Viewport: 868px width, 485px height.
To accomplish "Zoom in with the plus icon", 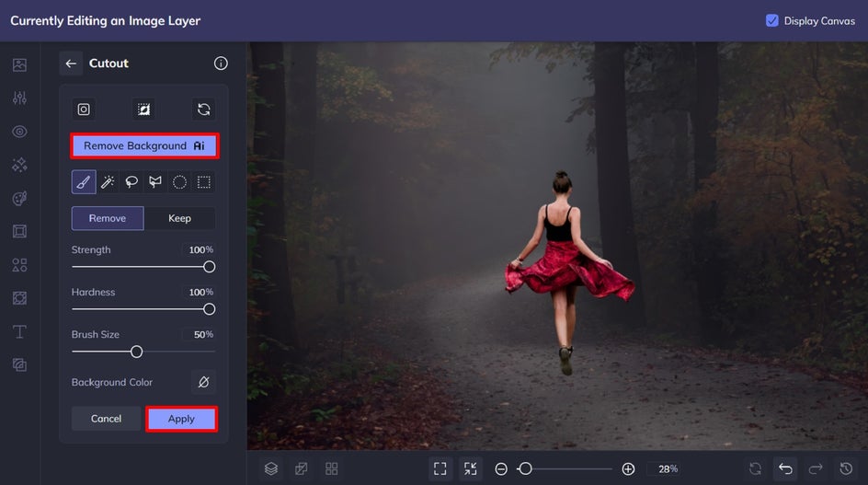I will pyautogui.click(x=628, y=469).
